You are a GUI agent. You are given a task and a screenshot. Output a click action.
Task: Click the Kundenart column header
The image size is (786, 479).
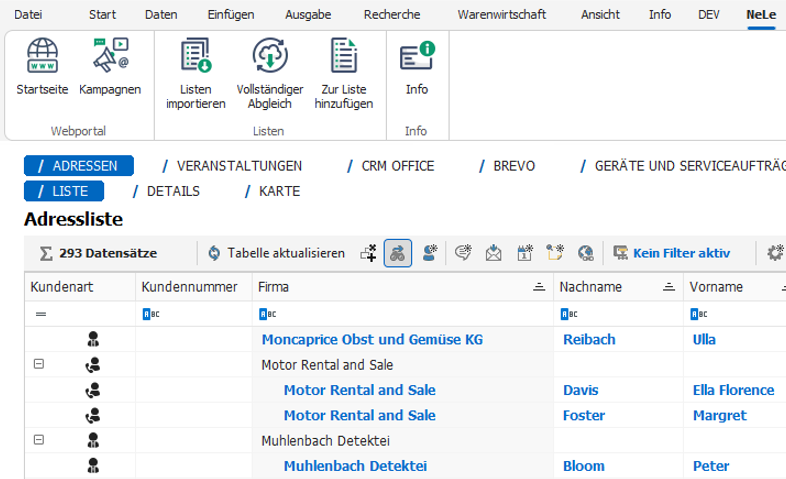[80, 287]
